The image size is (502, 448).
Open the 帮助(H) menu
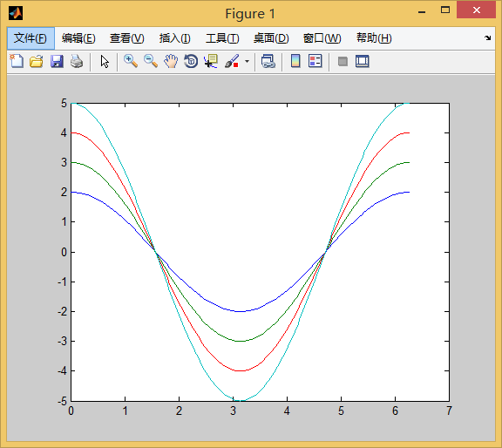click(374, 38)
